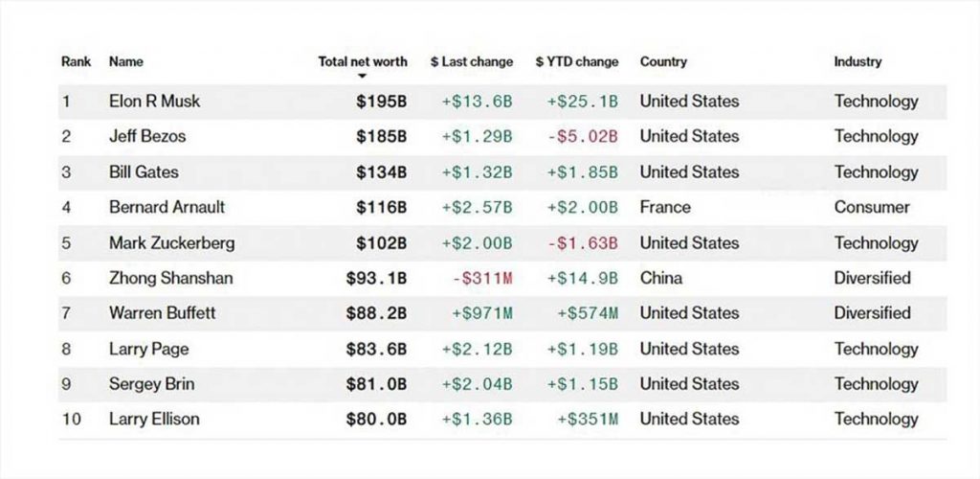This screenshot has height=479, width=980.
Task: Click Sergey Brin's name
Action: (x=151, y=384)
